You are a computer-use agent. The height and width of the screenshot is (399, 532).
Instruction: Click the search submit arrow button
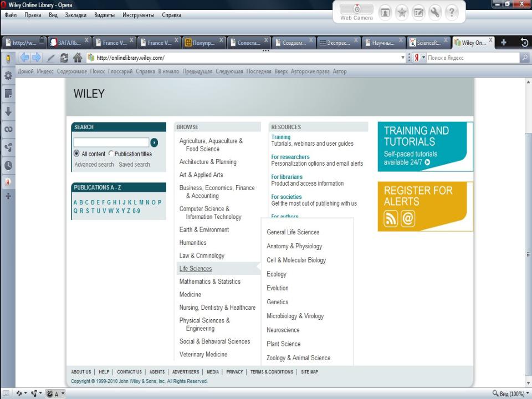[154, 142]
